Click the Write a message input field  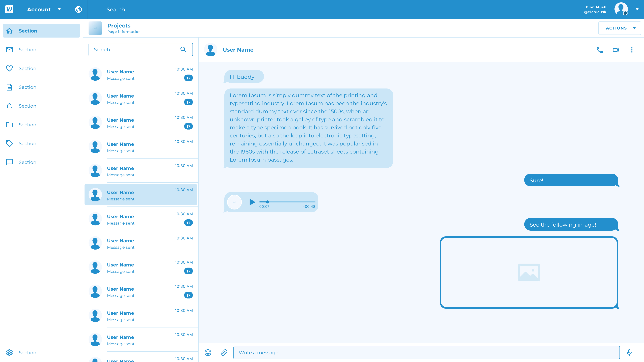pos(426,352)
